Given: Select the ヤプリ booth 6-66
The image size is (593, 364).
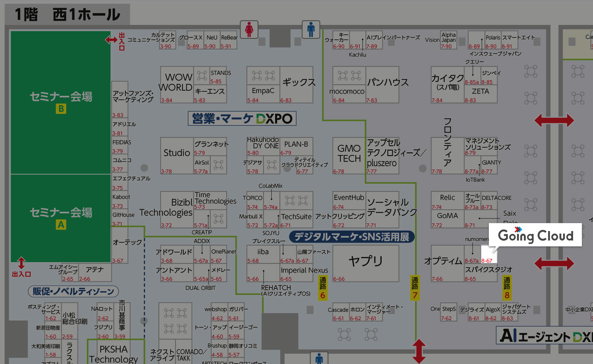Looking at the screenshot, I should [x=366, y=263].
